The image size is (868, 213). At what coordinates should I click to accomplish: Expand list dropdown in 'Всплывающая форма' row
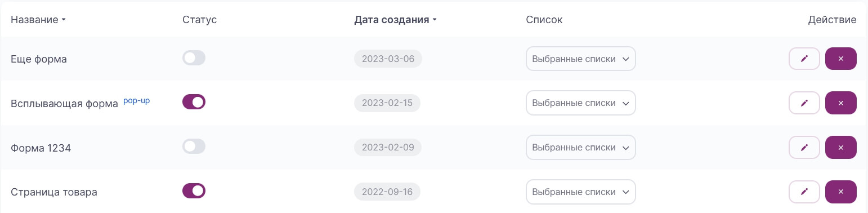[581, 103]
